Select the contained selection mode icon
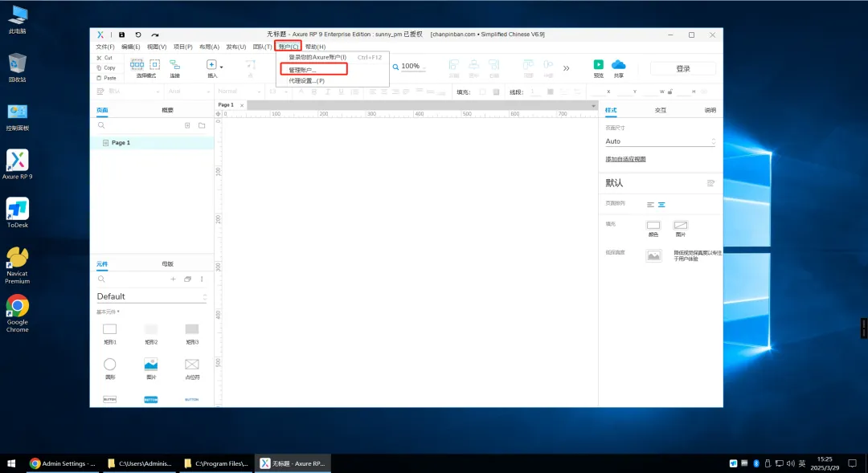This screenshot has height=473, width=868. pos(155,64)
